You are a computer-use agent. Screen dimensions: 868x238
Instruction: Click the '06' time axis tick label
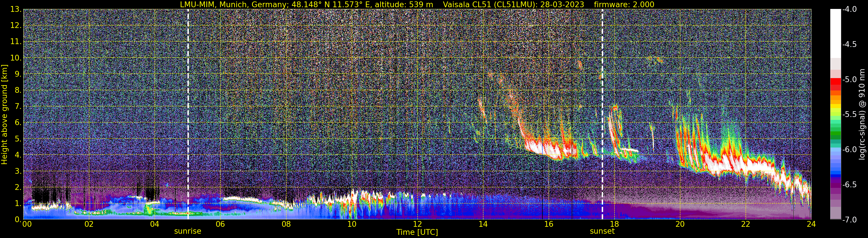220,224
